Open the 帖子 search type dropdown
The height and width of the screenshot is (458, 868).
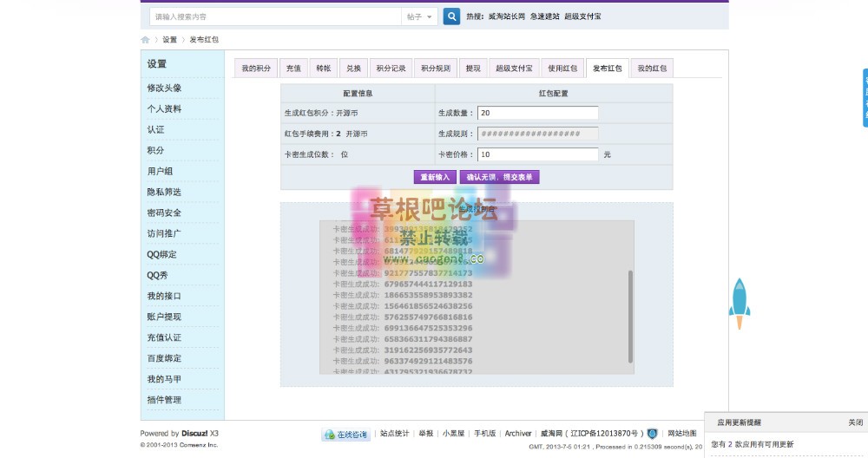419,16
